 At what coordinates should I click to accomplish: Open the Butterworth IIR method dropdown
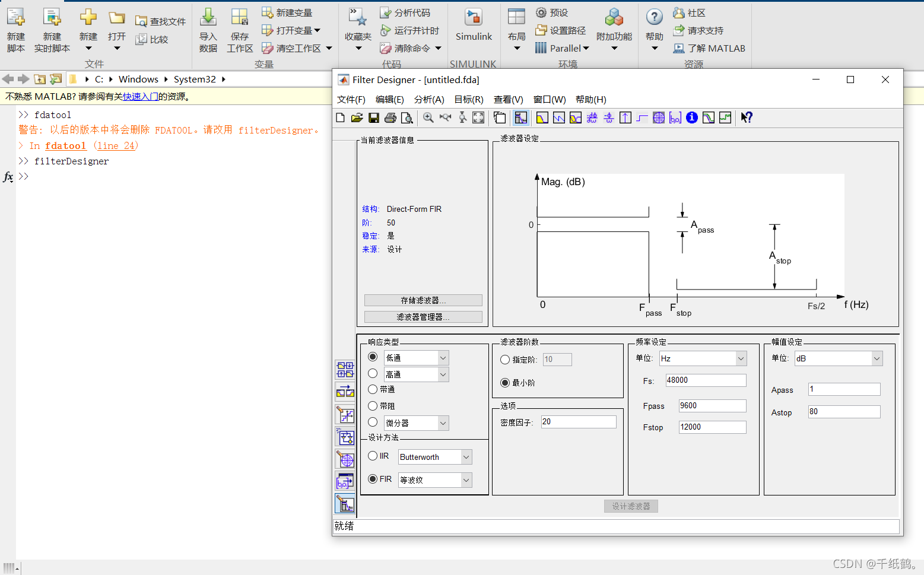pyautogui.click(x=466, y=457)
